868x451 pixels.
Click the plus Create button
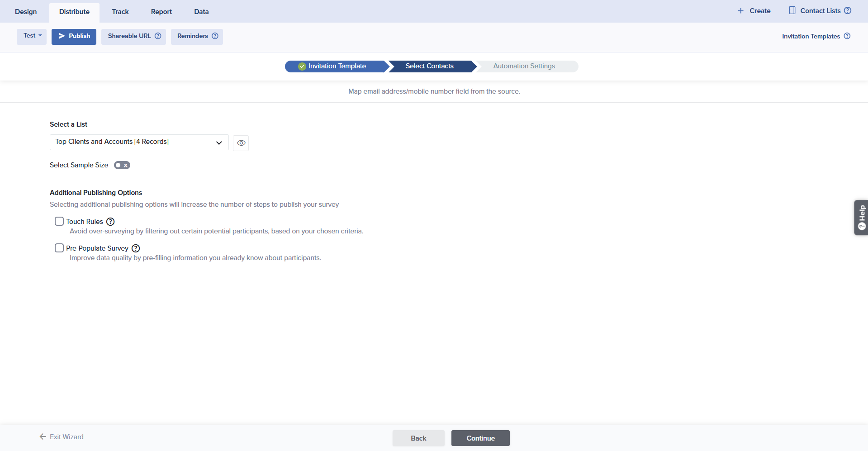coord(754,11)
